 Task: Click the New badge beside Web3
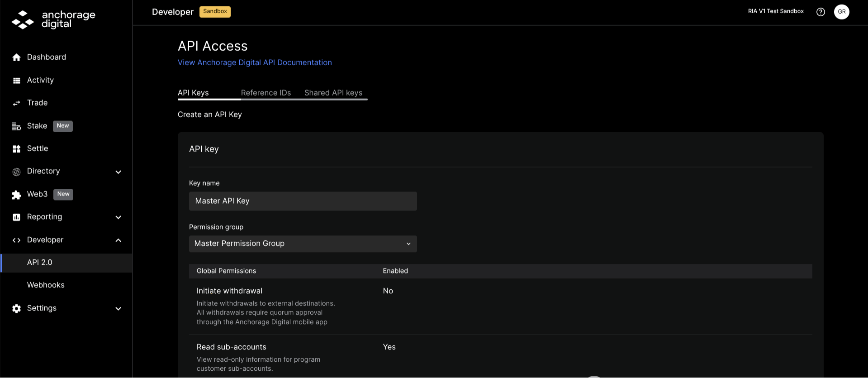click(x=63, y=194)
